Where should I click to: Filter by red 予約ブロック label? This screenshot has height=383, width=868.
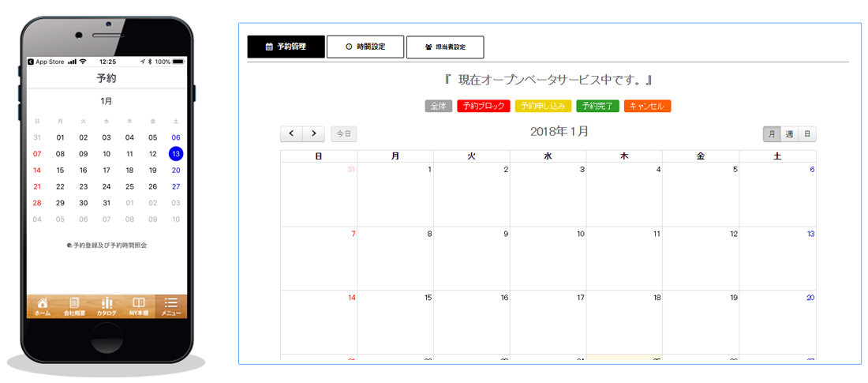pyautogui.click(x=483, y=106)
